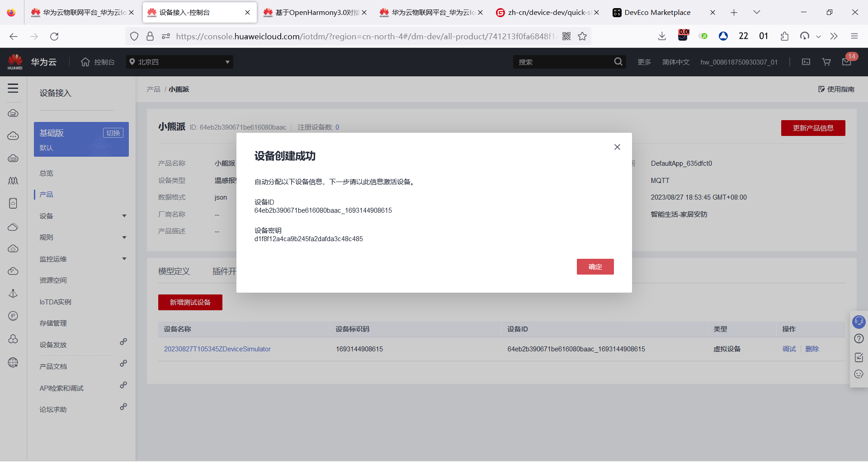Toggle the green JS switcher extension
This screenshot has width=868, height=462.
pyautogui.click(x=703, y=36)
